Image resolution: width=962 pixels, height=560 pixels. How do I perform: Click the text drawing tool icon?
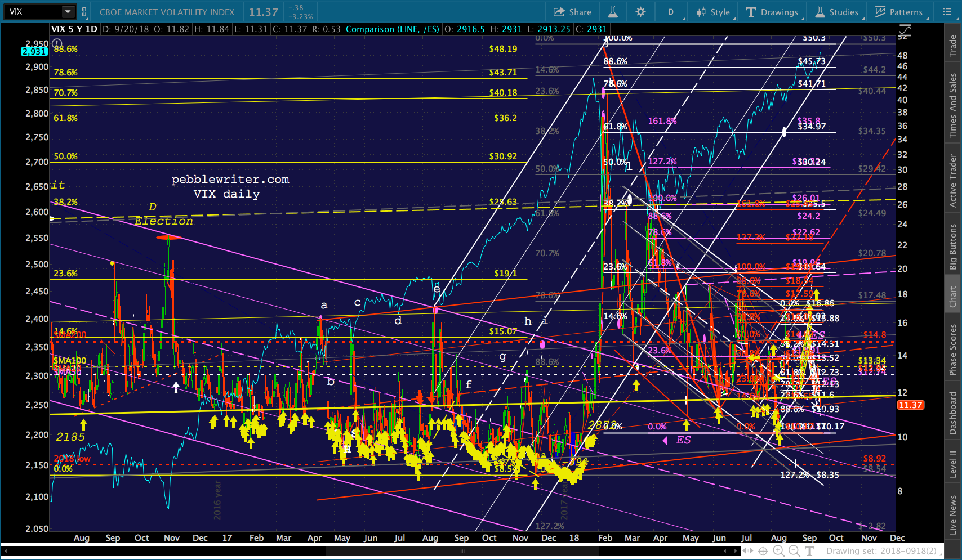(x=810, y=551)
